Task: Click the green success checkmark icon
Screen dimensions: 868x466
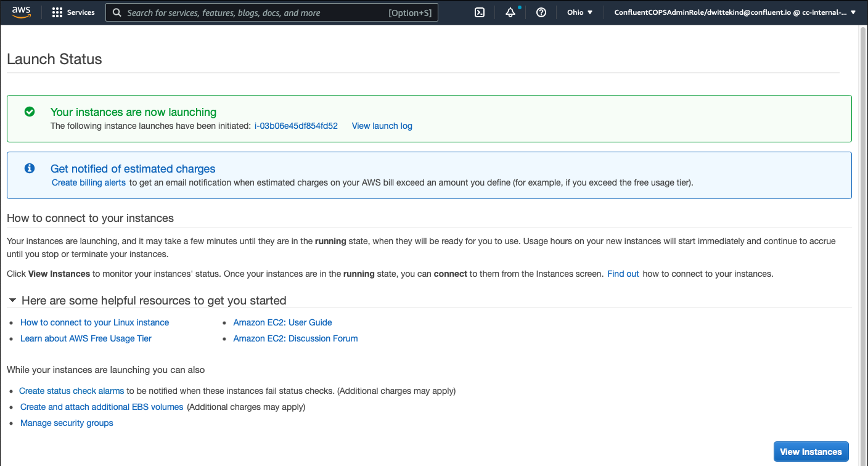Action: click(29, 112)
